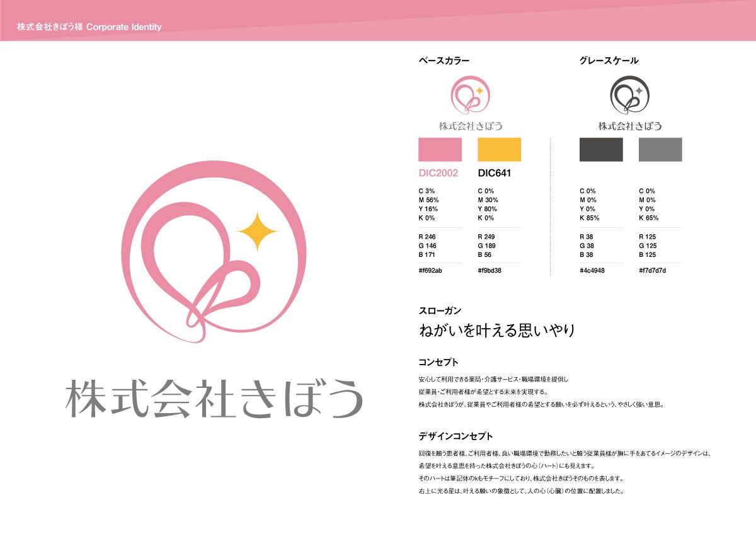The height and width of the screenshot is (534, 756).
Task: Click the 'G 189' value
Action: 488,246
